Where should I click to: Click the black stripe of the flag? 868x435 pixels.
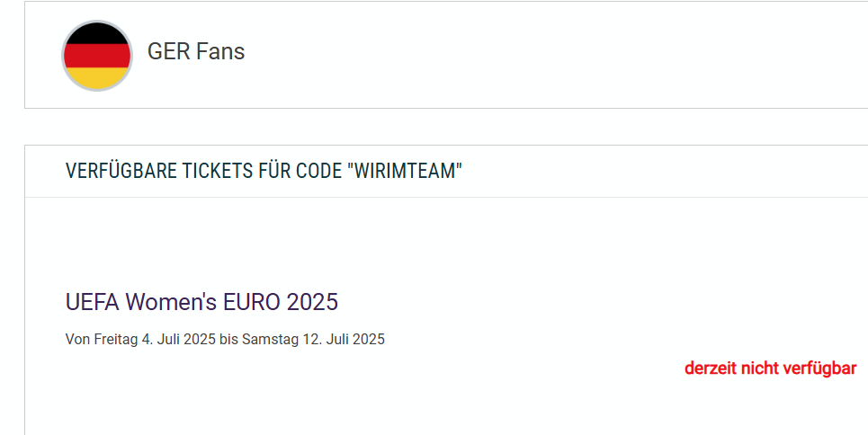tap(97, 33)
